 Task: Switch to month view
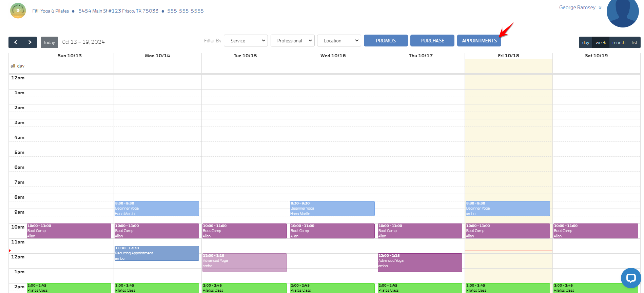pyautogui.click(x=619, y=42)
